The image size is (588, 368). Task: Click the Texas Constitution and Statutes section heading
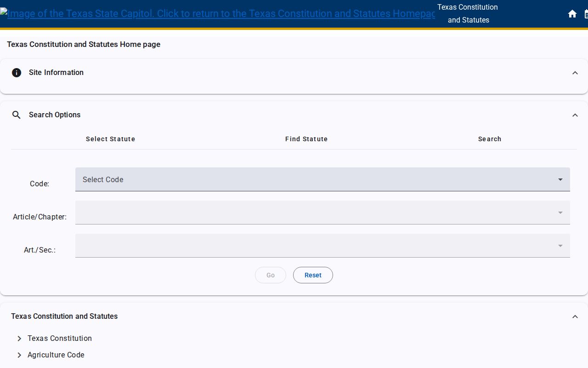point(64,316)
